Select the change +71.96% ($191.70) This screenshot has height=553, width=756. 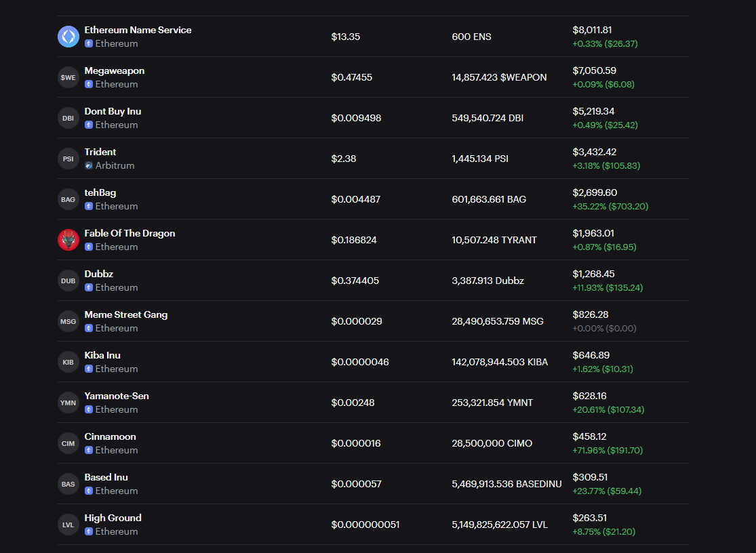608,451
